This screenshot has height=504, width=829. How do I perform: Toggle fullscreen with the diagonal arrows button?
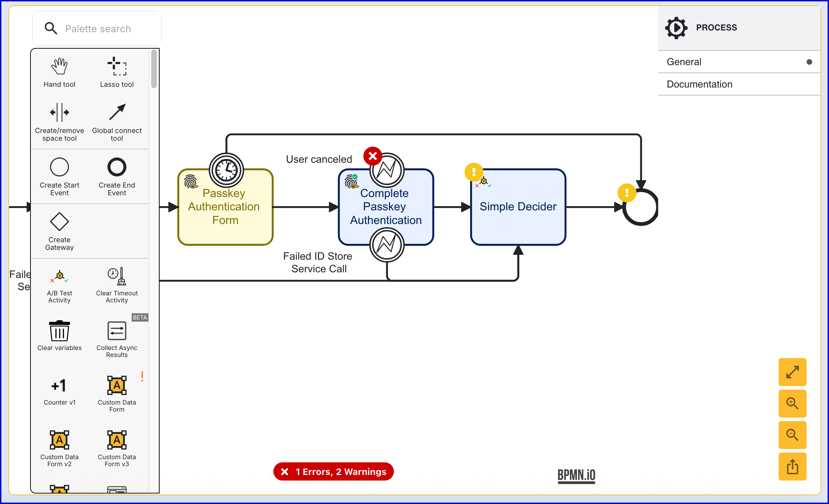point(792,372)
